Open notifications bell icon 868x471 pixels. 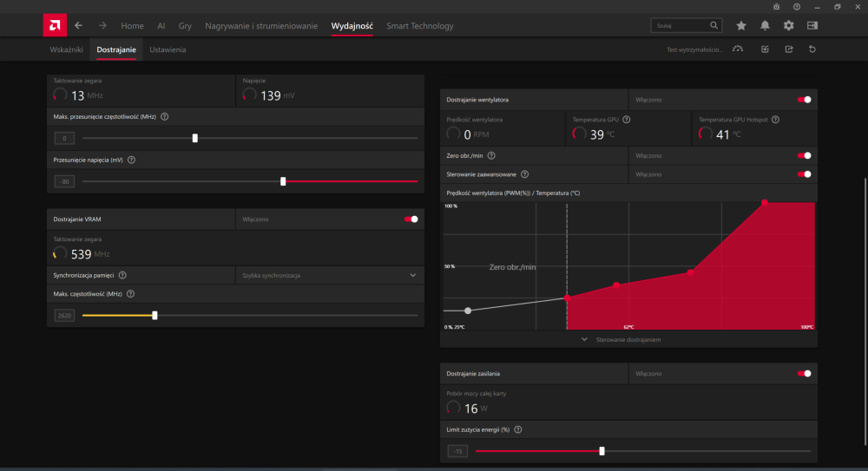click(x=765, y=26)
